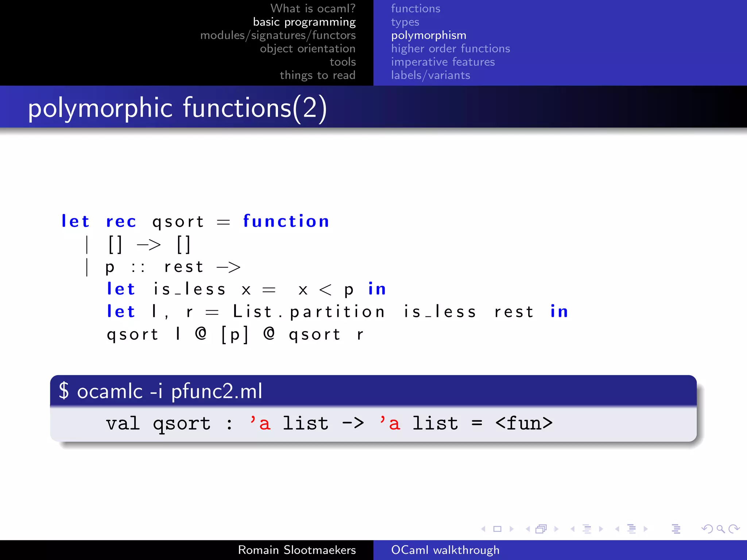Jump to the 'types' subsection
Viewport: 747px width, 560px height.
tap(405, 22)
